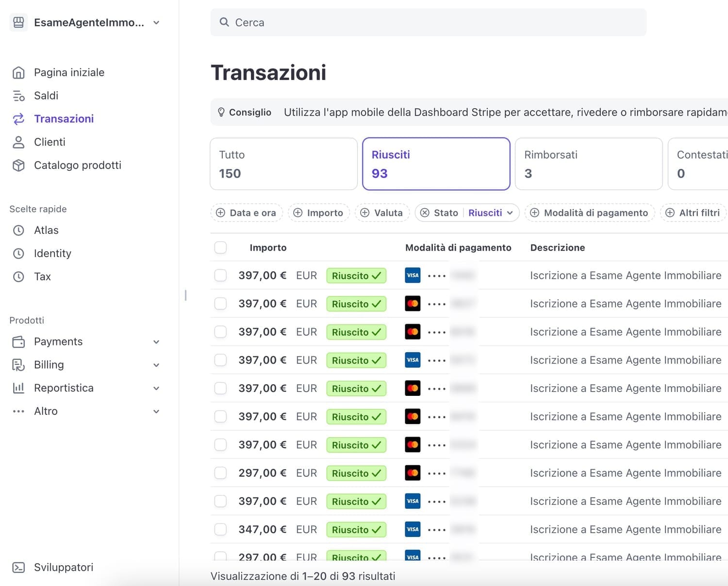The height and width of the screenshot is (586, 728).
Task: Open the EsameAgenteImmo account switcher dropdown
Action: (156, 23)
